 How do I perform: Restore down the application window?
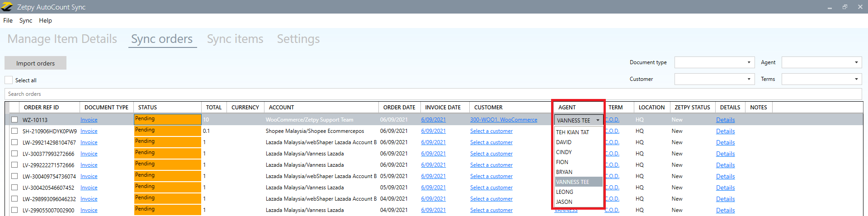click(x=845, y=7)
